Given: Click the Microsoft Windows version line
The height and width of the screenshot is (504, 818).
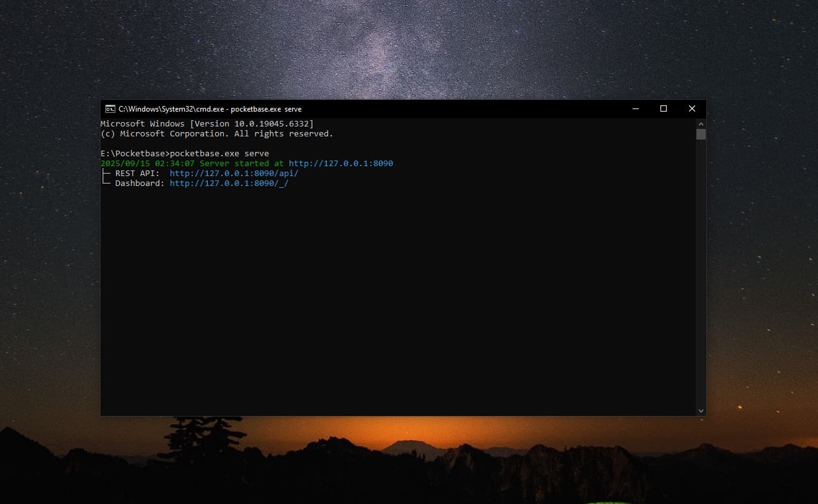Looking at the screenshot, I should click(x=207, y=124).
